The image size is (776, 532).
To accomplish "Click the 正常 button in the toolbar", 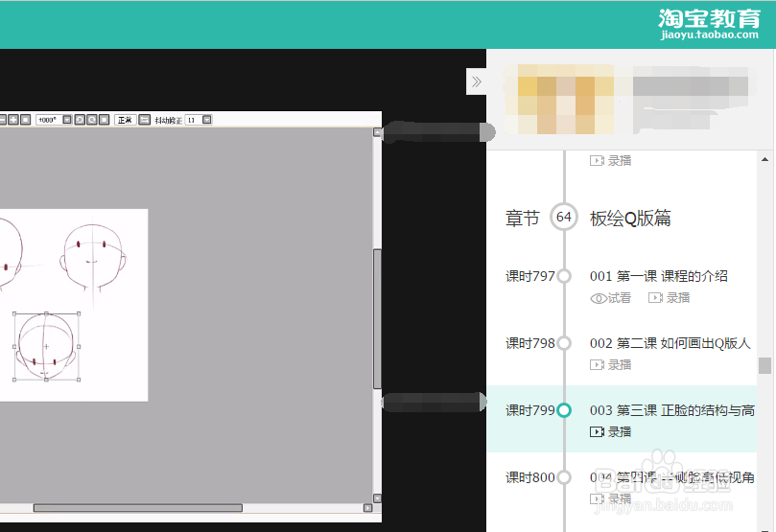I will 126,120.
